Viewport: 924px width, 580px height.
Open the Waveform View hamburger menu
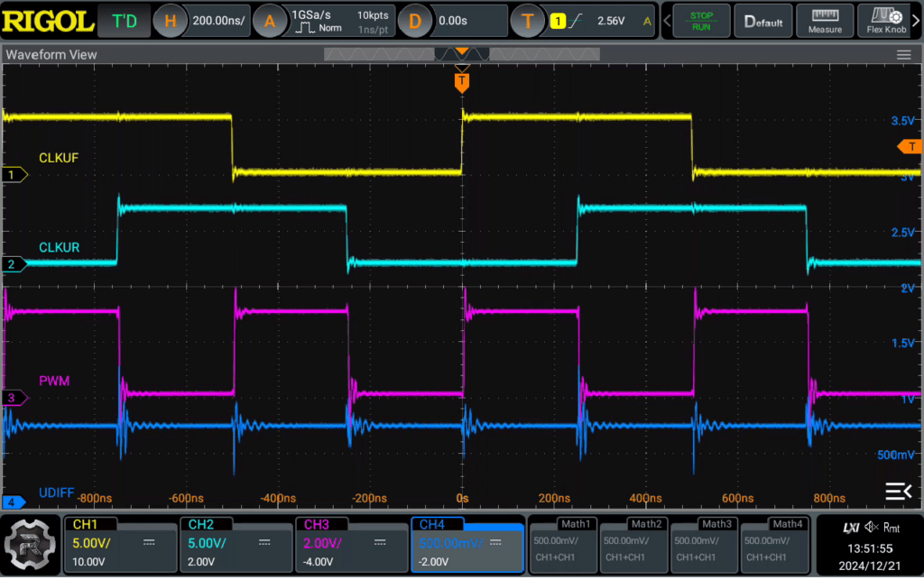pos(903,55)
